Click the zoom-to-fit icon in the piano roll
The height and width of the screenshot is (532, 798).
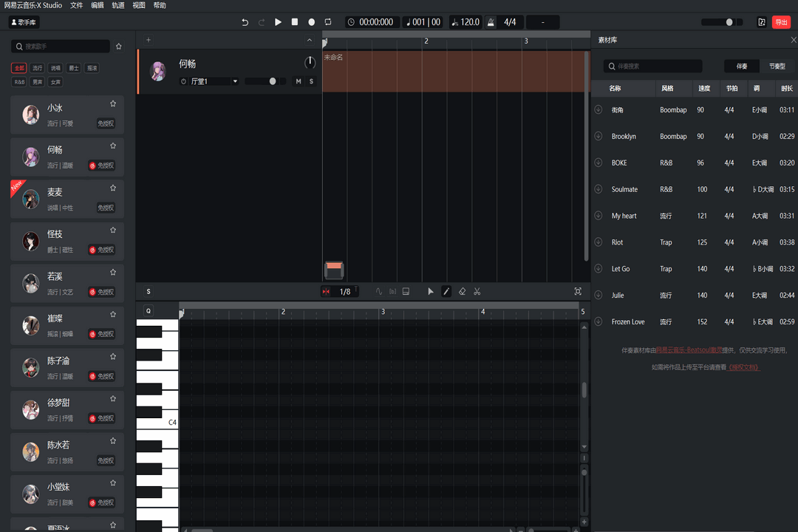(x=578, y=291)
